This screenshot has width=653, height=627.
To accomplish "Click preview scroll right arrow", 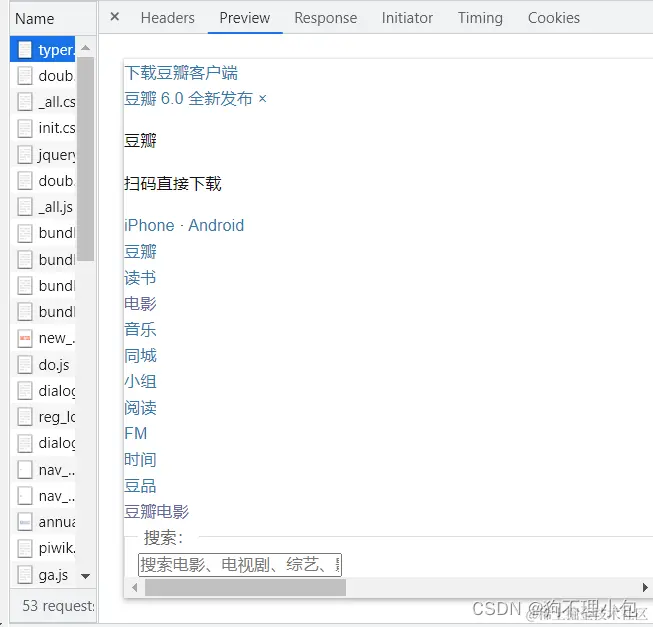I will click(x=645, y=587).
